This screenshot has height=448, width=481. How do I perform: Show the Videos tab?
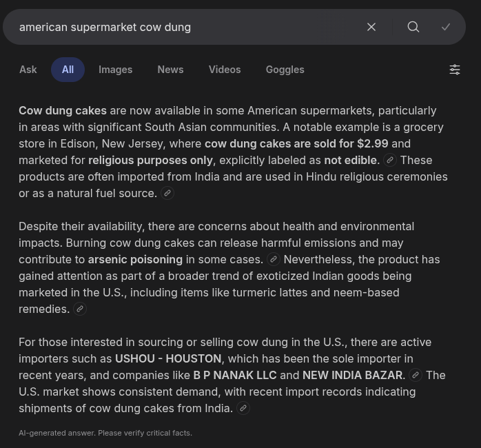click(225, 70)
